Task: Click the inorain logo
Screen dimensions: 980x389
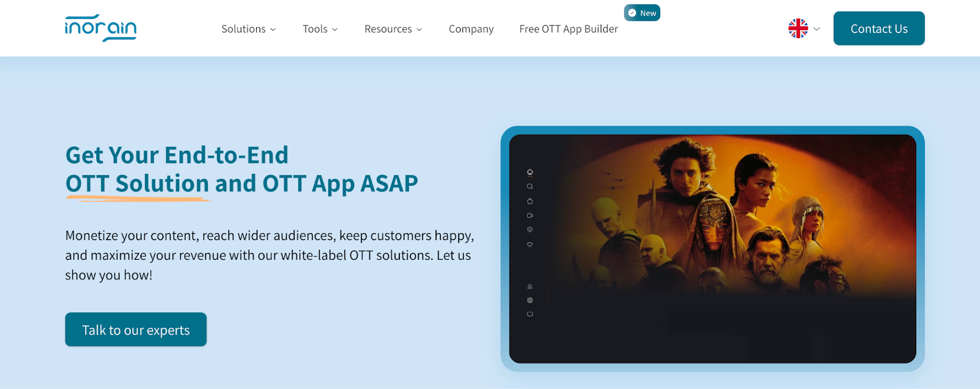Action: pyautogui.click(x=101, y=28)
